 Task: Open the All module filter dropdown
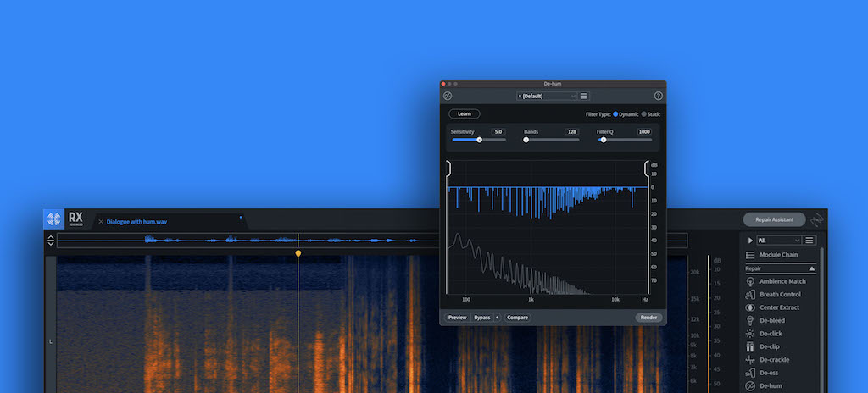[779, 241]
